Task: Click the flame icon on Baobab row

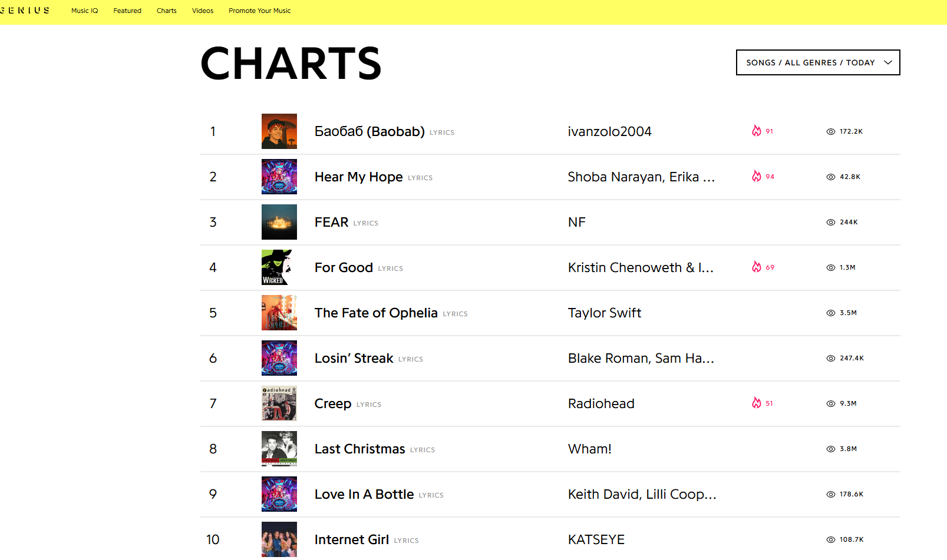Action: point(757,131)
